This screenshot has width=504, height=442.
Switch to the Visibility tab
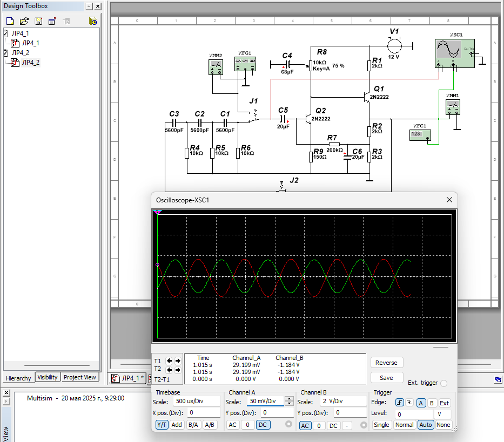coord(47,377)
